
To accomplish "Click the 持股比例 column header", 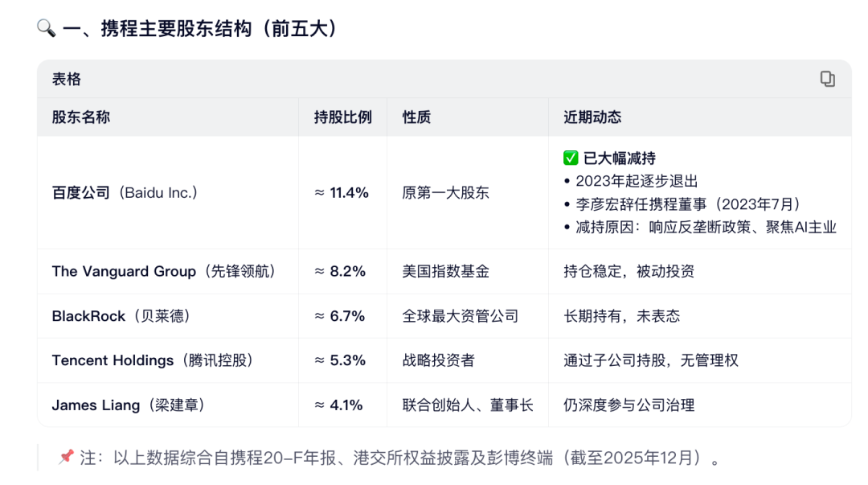I will tap(343, 117).
